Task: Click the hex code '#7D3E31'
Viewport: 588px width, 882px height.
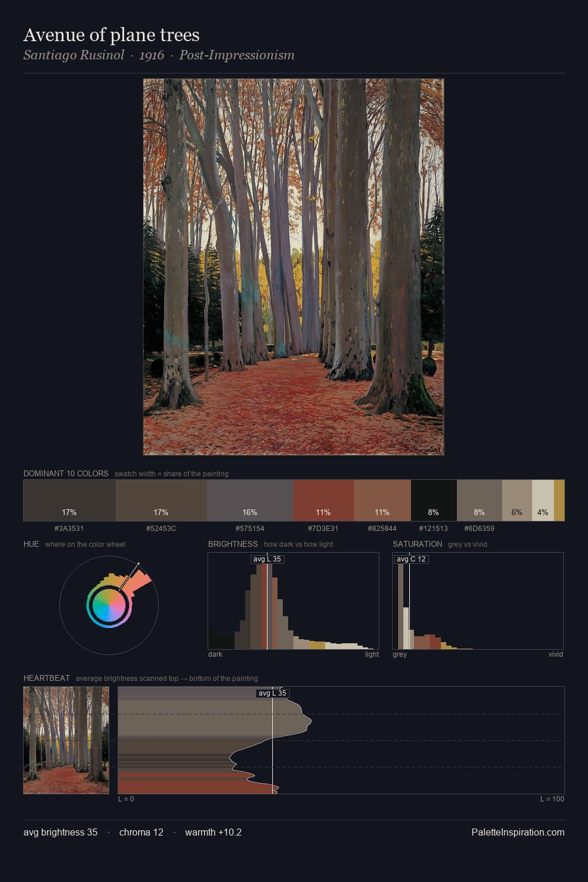Action: point(323,529)
